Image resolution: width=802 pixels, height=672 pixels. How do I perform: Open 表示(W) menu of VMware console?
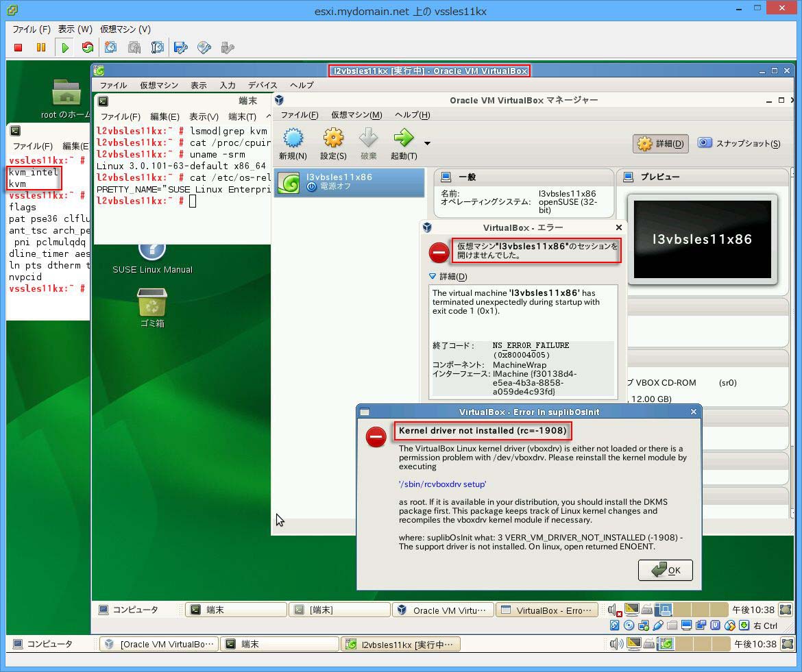[75, 29]
